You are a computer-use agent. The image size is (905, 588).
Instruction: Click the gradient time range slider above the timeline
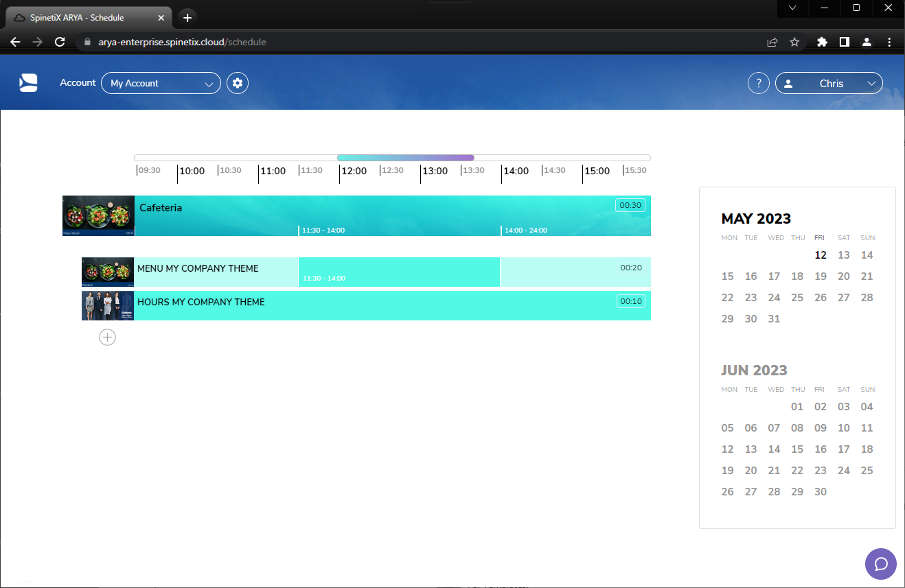point(405,157)
